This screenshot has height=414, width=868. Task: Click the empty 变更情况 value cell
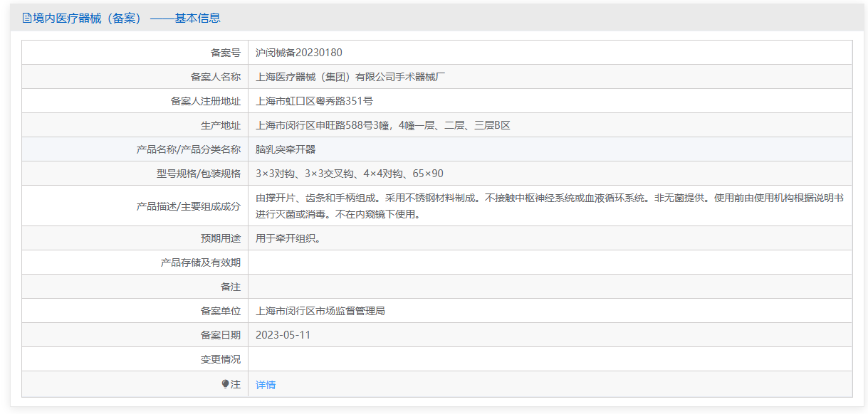550,359
